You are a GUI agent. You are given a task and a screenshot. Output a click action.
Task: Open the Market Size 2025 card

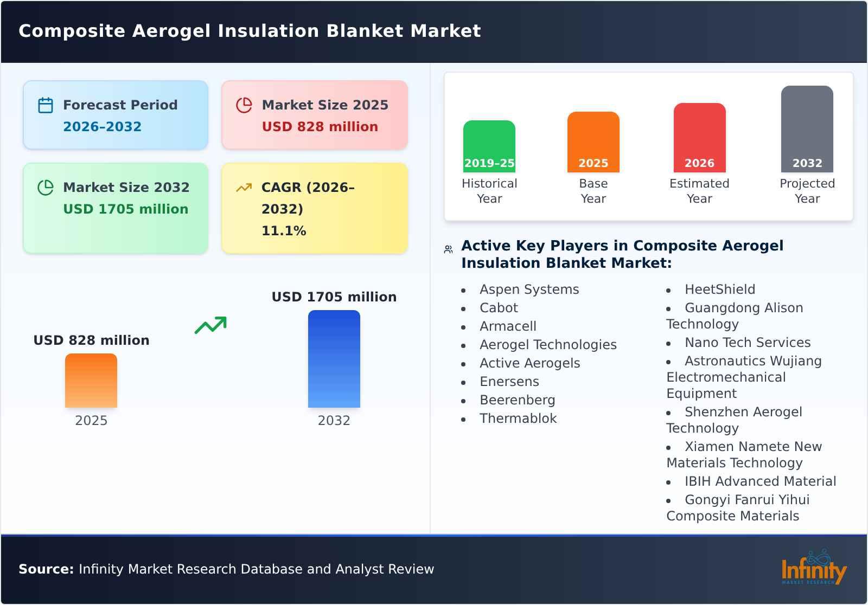[x=314, y=114]
